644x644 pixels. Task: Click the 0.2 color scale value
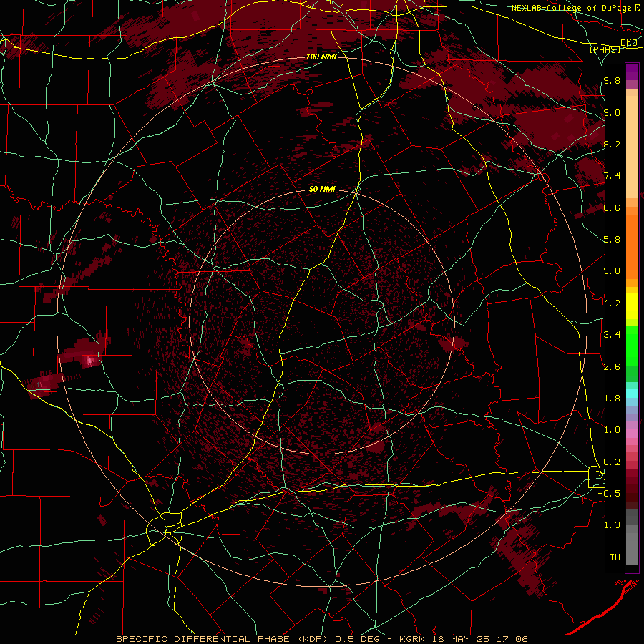tap(612, 462)
